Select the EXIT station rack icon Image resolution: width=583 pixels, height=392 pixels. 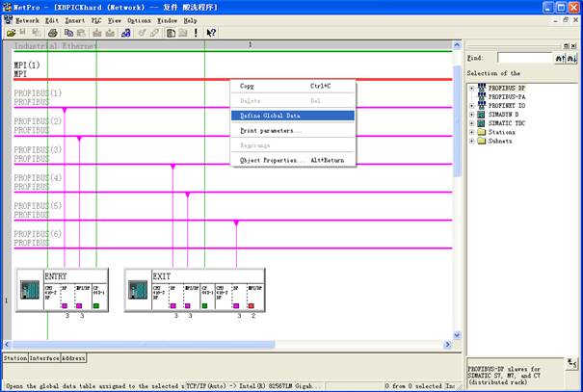[136, 292]
